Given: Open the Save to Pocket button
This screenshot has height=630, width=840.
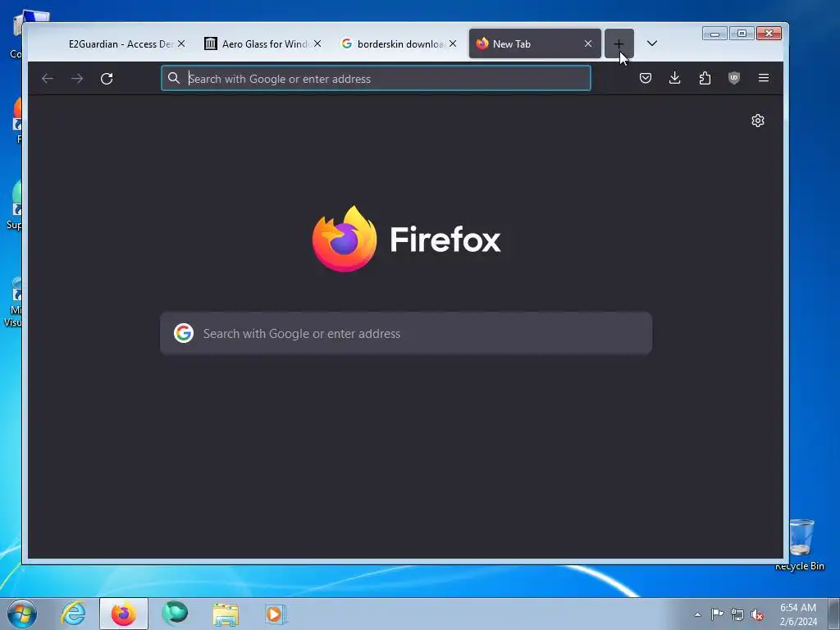Looking at the screenshot, I should [646, 78].
